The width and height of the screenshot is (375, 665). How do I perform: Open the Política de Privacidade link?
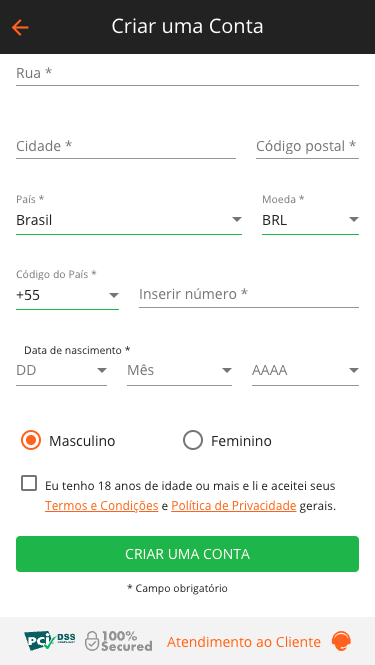click(234, 506)
